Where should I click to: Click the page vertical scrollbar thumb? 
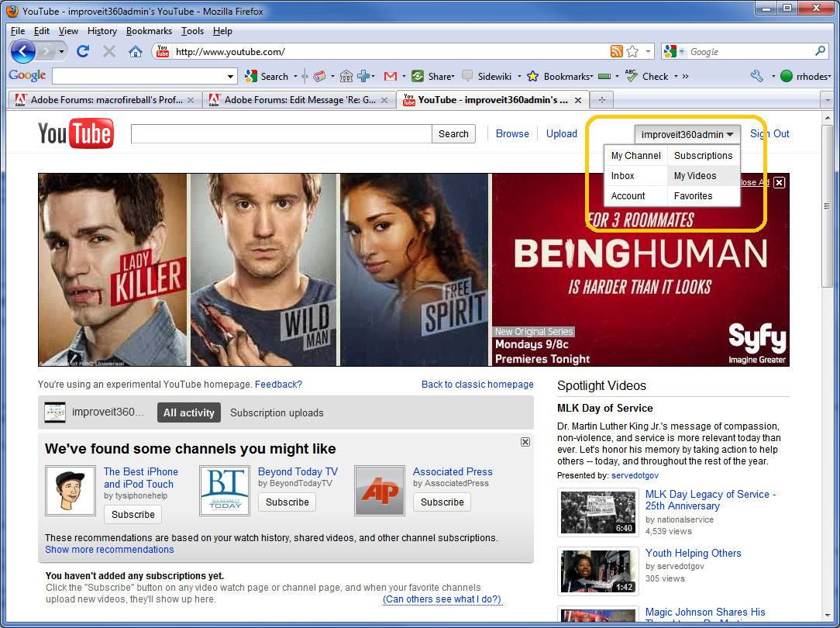[827, 206]
